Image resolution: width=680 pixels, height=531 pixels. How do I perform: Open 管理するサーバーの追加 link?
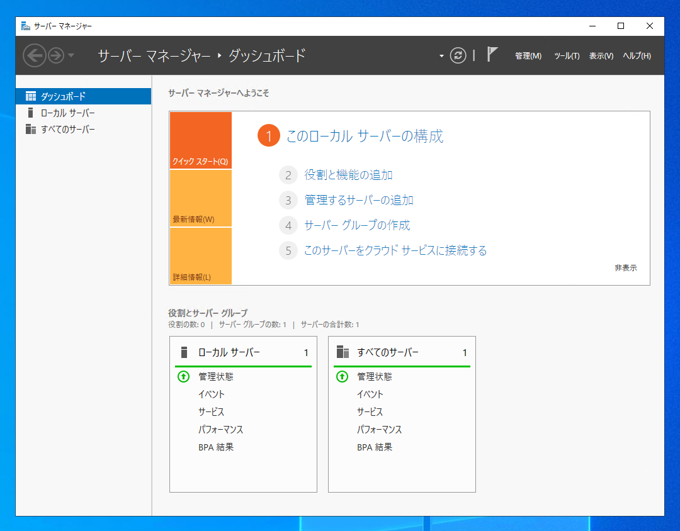coord(359,200)
